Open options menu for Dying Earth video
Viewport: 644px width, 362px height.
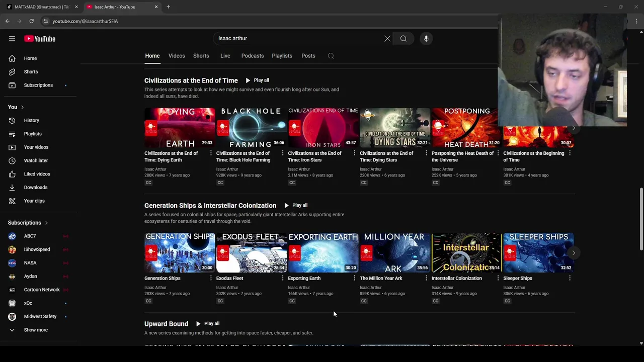[211, 153]
